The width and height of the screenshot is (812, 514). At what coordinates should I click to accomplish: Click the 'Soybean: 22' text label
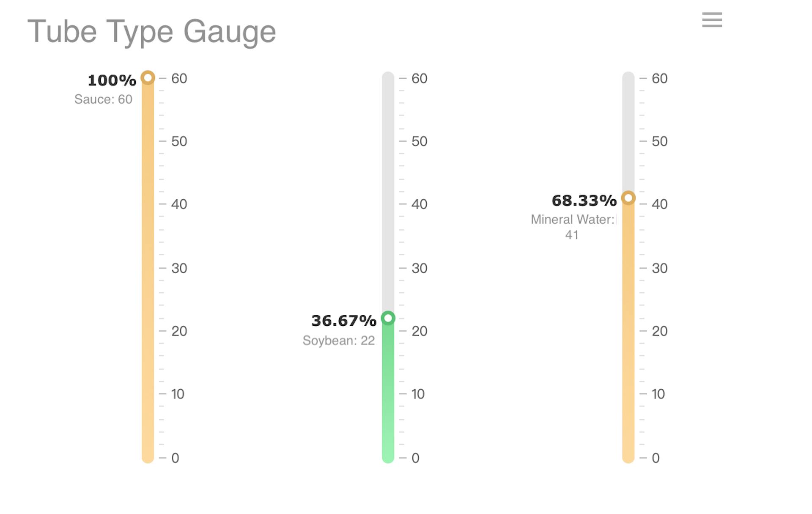click(x=339, y=340)
